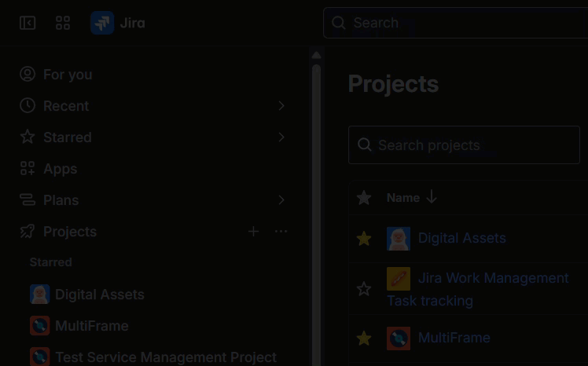Image resolution: width=588 pixels, height=366 pixels.
Task: Unstar the MultiFrame project row
Action: point(364,339)
